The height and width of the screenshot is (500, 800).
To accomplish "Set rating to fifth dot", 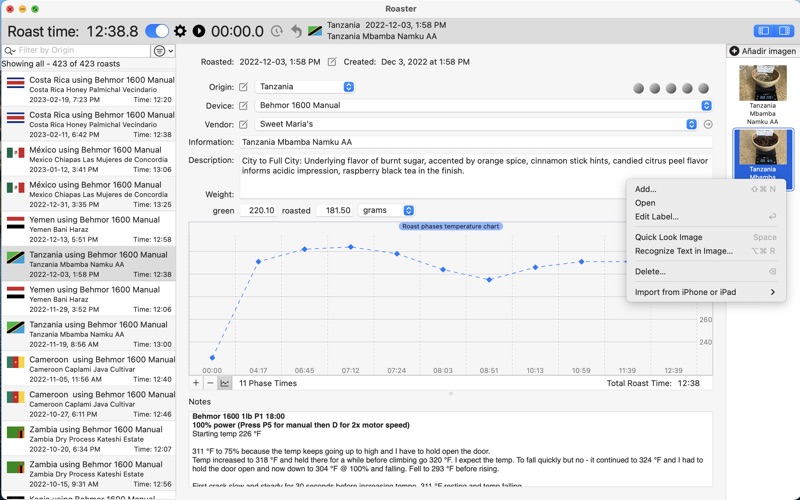I will click(x=704, y=89).
